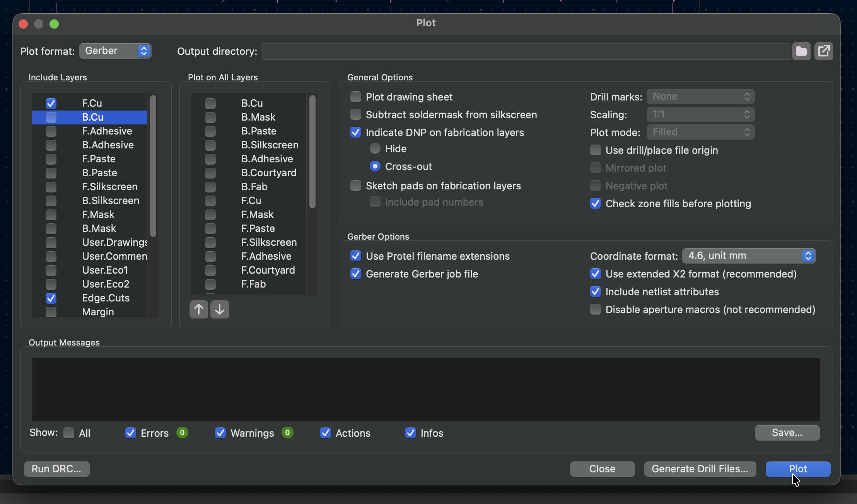Click Generate Drill Files button
Screen dimensions: 857x504
tap(700, 469)
